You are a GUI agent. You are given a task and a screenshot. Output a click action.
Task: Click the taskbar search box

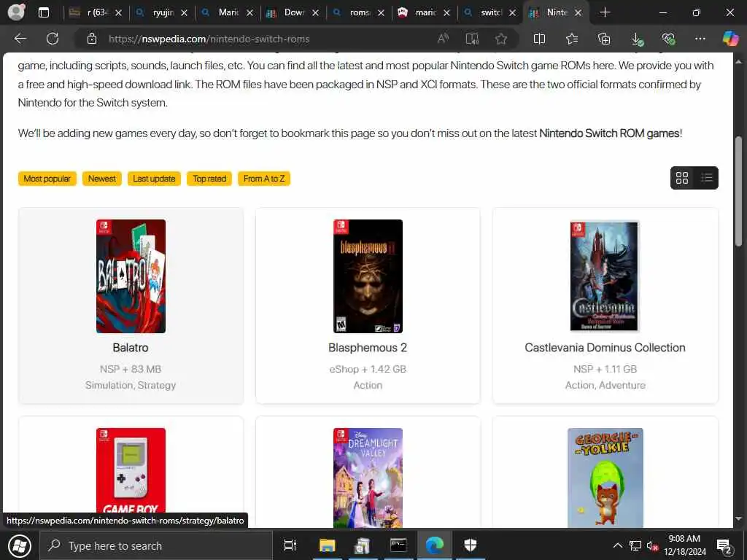coord(155,545)
